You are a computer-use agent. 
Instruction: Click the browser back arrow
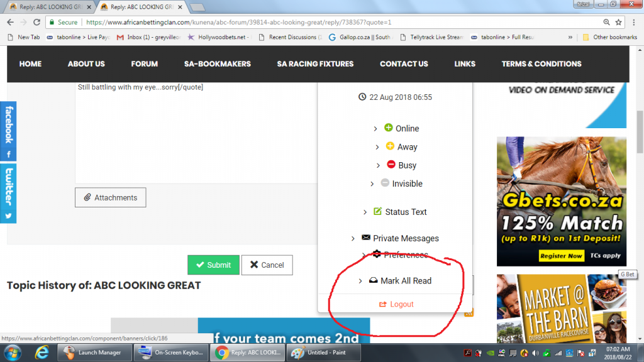click(10, 22)
